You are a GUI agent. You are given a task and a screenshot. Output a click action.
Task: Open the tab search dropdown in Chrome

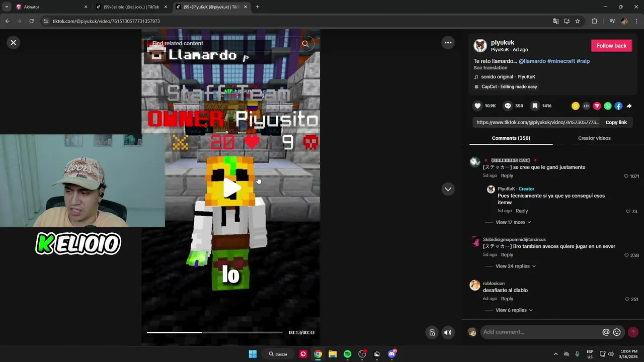(x=7, y=7)
